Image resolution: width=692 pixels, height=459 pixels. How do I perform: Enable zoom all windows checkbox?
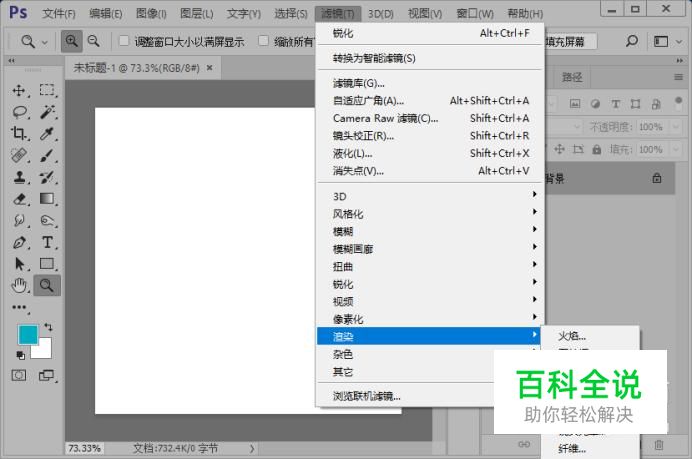click(263, 41)
